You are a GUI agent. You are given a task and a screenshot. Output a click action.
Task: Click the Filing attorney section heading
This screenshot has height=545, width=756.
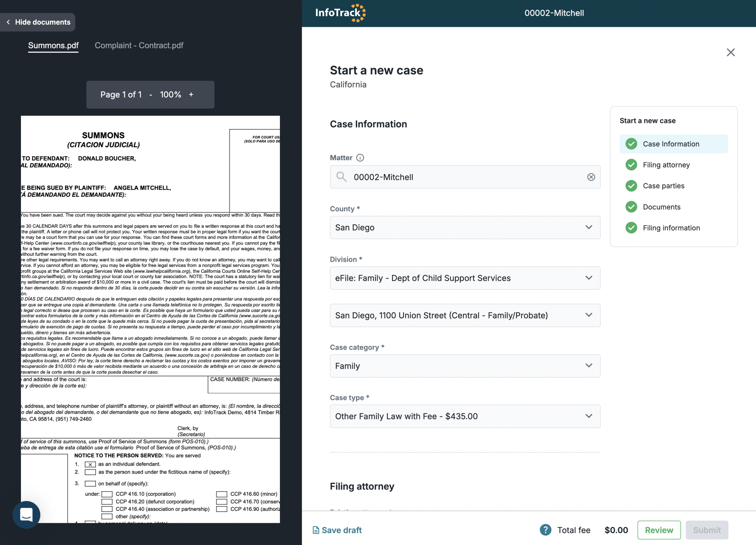point(362,486)
